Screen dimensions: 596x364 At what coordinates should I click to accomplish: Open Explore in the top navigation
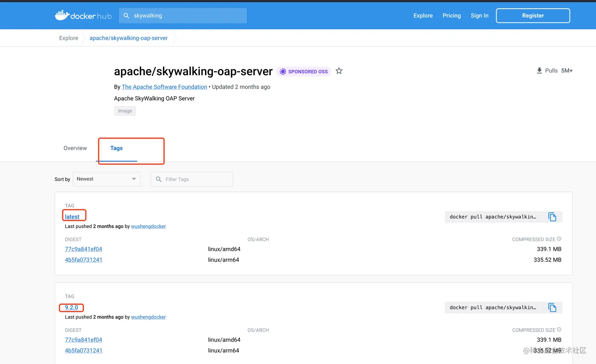(x=423, y=16)
